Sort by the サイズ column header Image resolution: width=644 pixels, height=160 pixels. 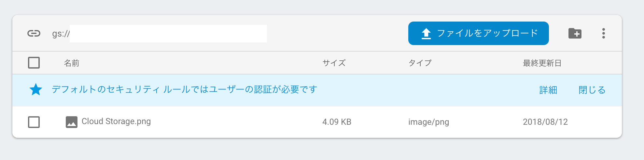[x=334, y=63]
